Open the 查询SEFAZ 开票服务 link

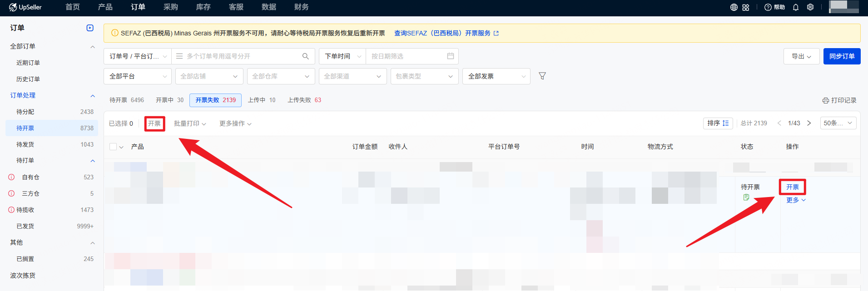[446, 33]
